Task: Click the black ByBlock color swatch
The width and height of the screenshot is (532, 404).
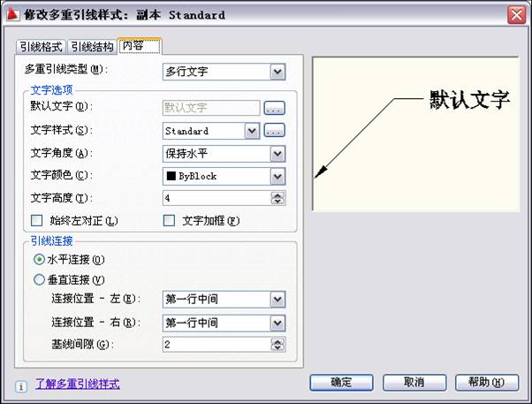Action: pos(171,176)
